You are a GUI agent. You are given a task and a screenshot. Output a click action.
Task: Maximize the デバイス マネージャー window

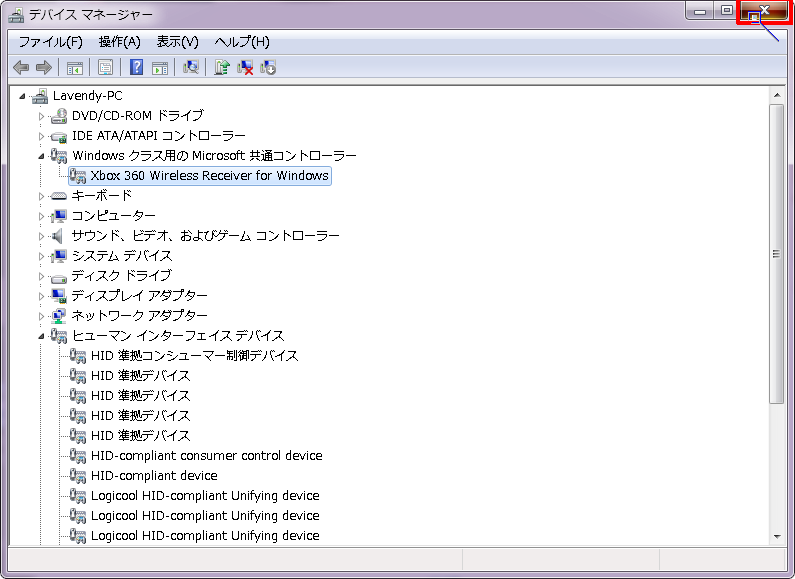[727, 11]
